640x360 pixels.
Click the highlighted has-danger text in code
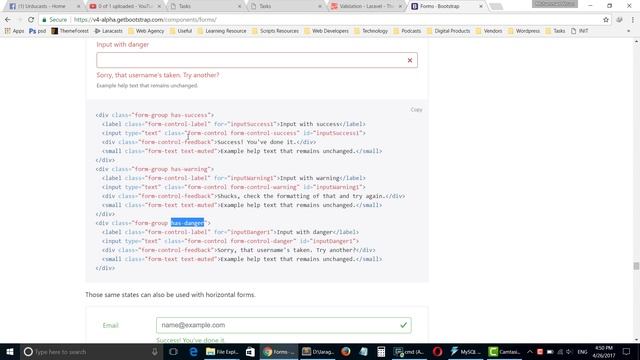pos(187,223)
